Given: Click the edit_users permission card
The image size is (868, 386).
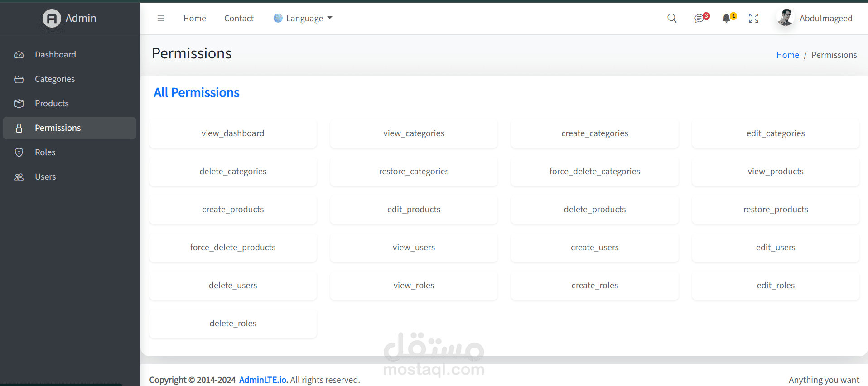Looking at the screenshot, I should (x=776, y=248).
